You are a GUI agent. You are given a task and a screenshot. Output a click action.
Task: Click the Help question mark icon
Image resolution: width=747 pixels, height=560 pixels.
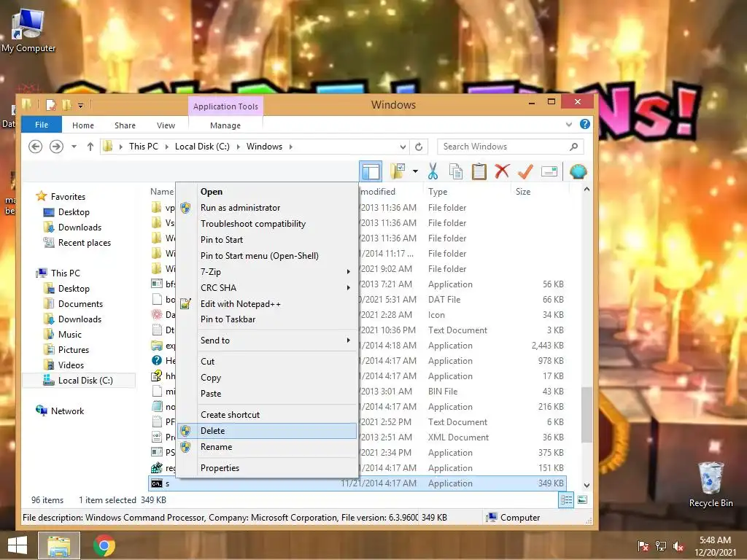(585, 124)
